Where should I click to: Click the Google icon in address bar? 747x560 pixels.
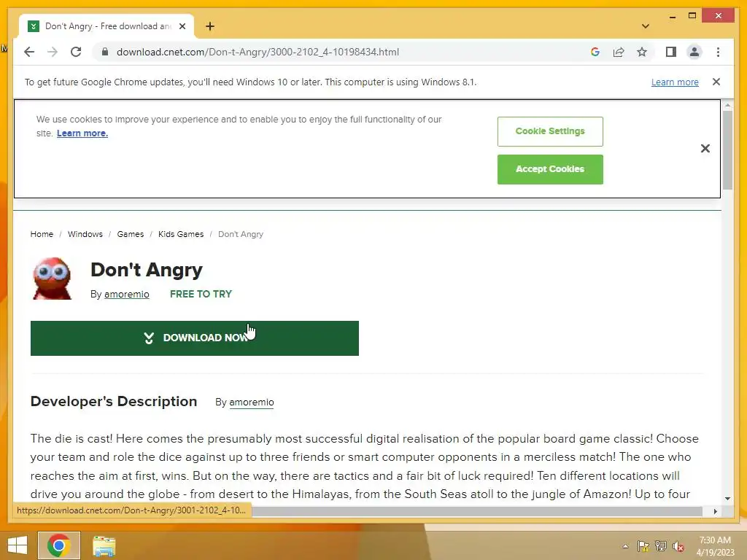(595, 52)
